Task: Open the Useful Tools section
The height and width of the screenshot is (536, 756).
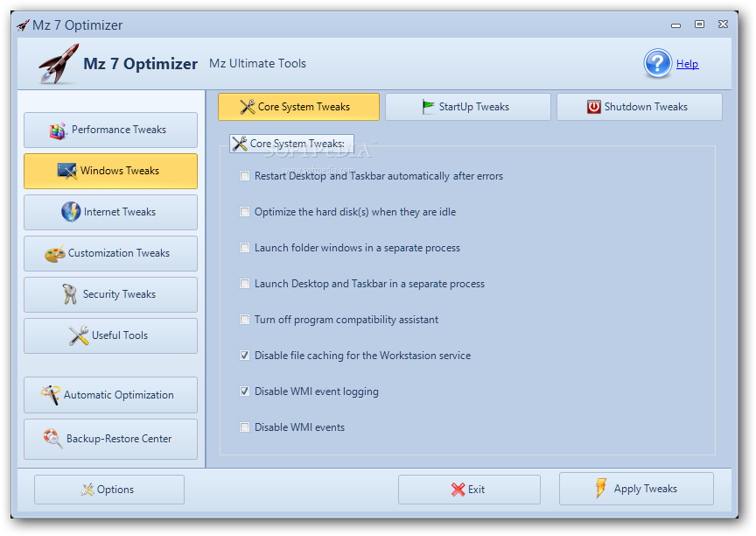Action: tap(110, 335)
